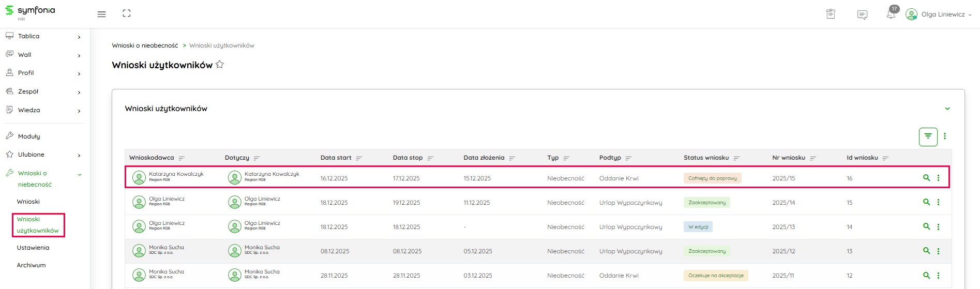This screenshot has width=980, height=289.
Task: Open the chat messages icon
Action: coord(862,14)
